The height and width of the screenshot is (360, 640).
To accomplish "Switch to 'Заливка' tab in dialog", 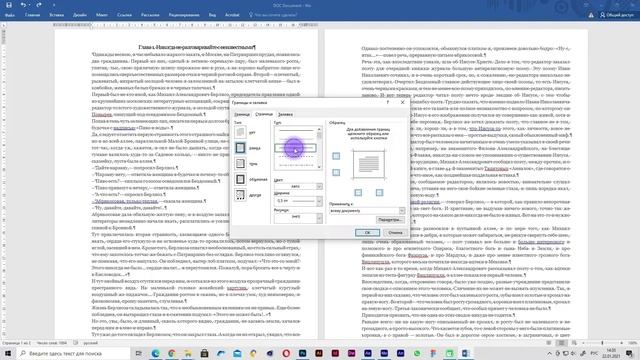I will pyautogui.click(x=285, y=115).
